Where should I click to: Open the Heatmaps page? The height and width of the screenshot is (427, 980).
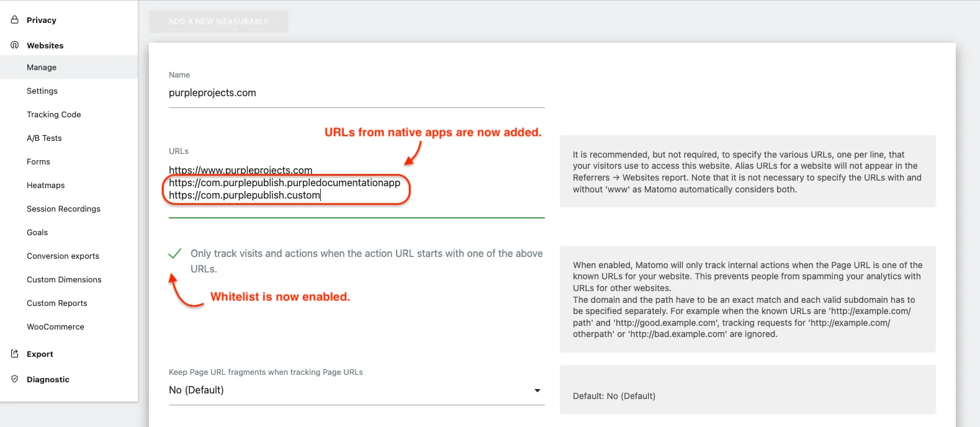pos(46,185)
